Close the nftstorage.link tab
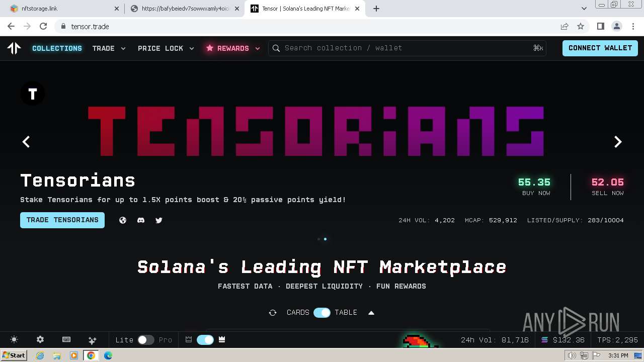This screenshot has width=644, height=362. click(117, 9)
